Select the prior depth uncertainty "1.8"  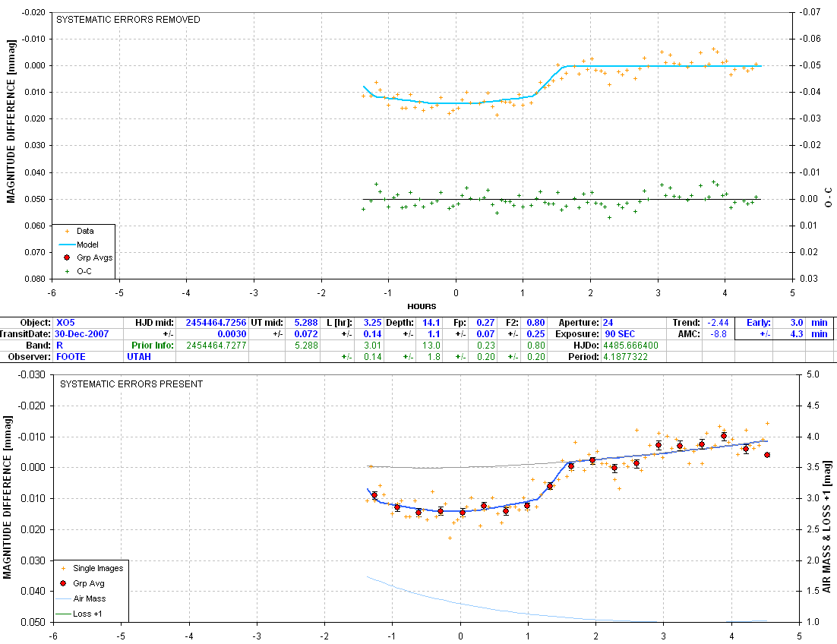(434, 356)
